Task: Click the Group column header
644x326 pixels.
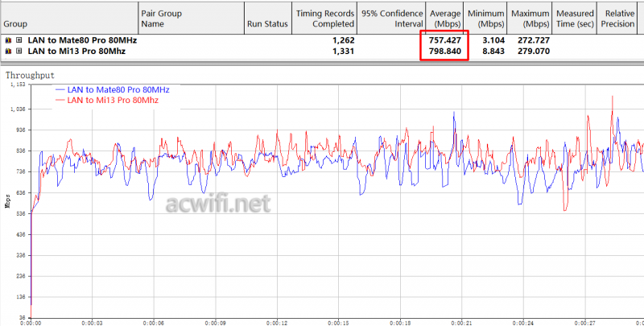Action: [16, 24]
